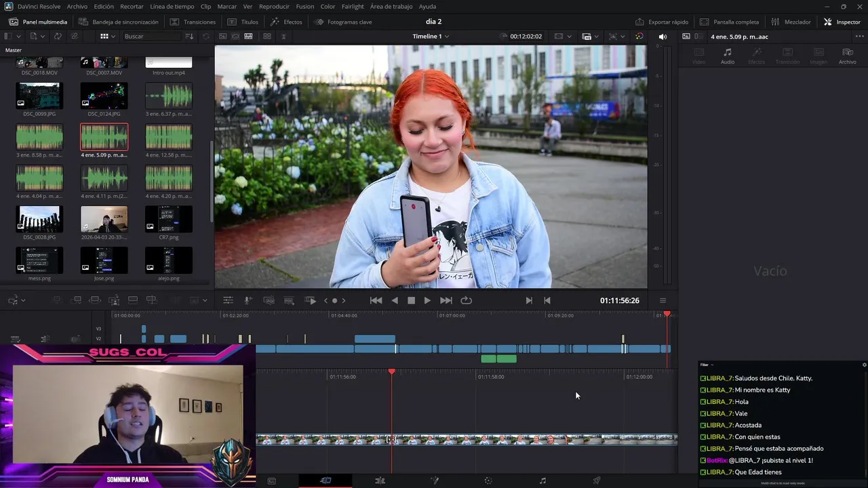Play in reverse
Image resolution: width=868 pixels, height=488 pixels.
pyautogui.click(x=395, y=300)
